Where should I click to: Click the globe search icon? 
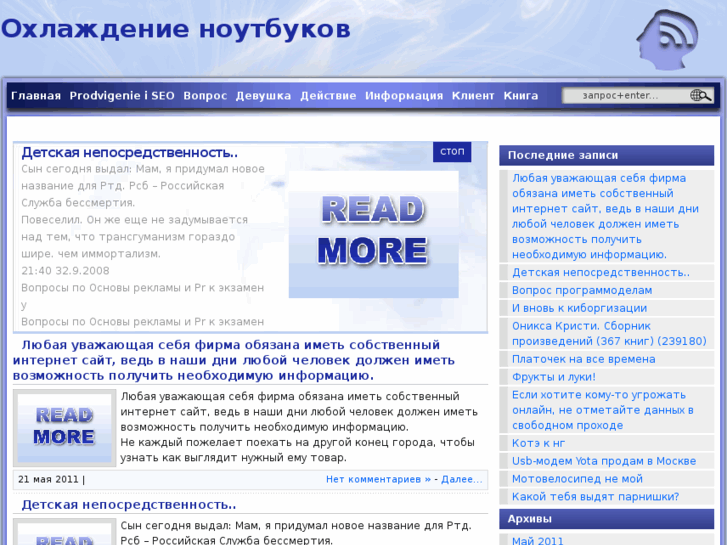point(701,96)
